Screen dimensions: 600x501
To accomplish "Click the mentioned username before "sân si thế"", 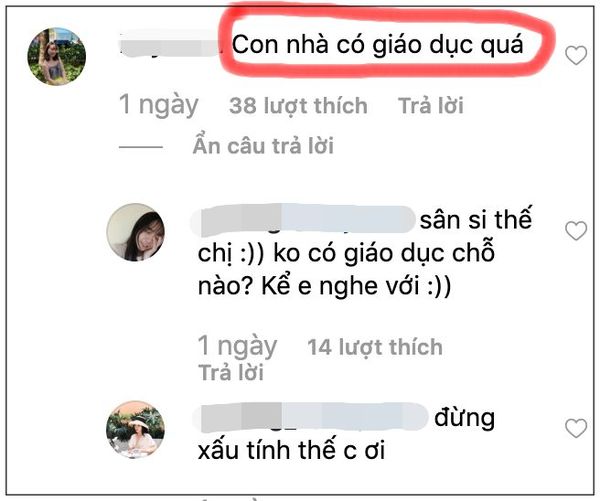I will (x=303, y=220).
